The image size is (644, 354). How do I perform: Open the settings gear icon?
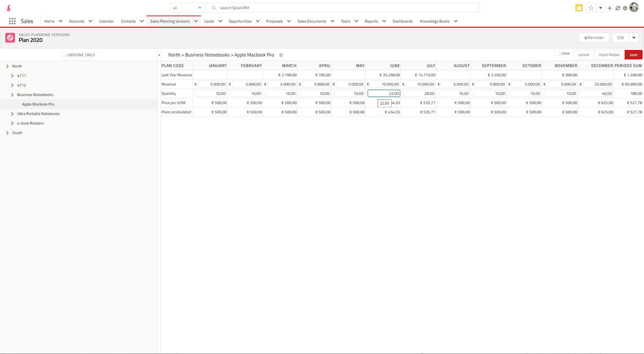coord(625,8)
